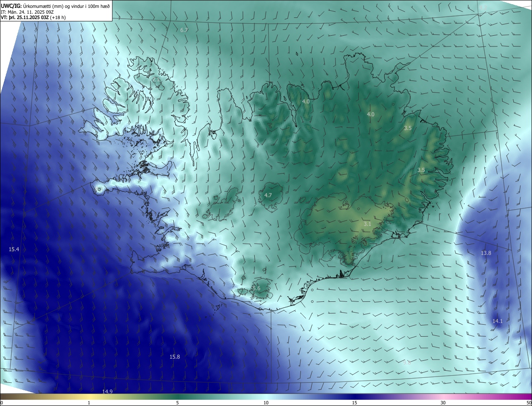Click the color scale tick label '1'

[89, 403]
